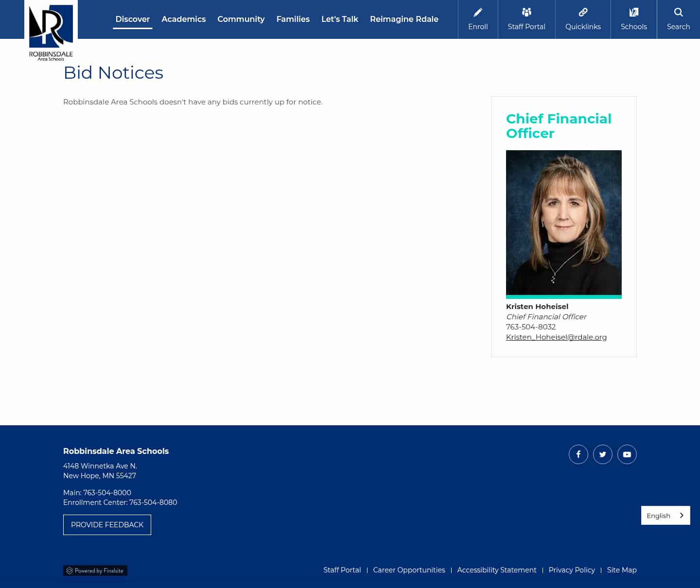Click the Bid Notices page heading

click(x=113, y=72)
